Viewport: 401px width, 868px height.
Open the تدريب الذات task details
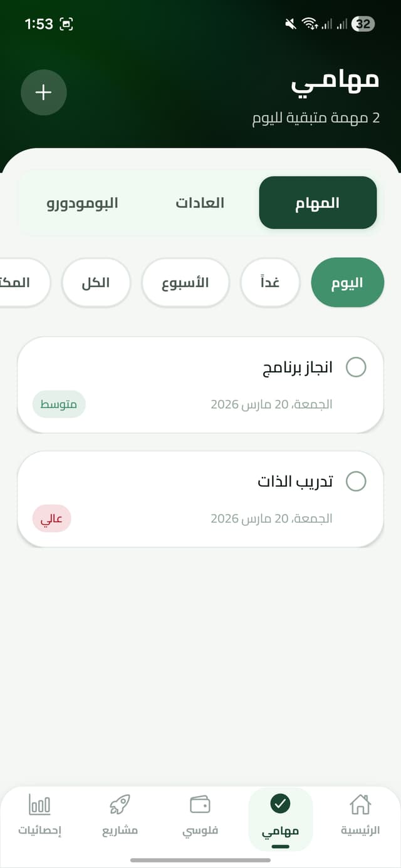coord(200,499)
